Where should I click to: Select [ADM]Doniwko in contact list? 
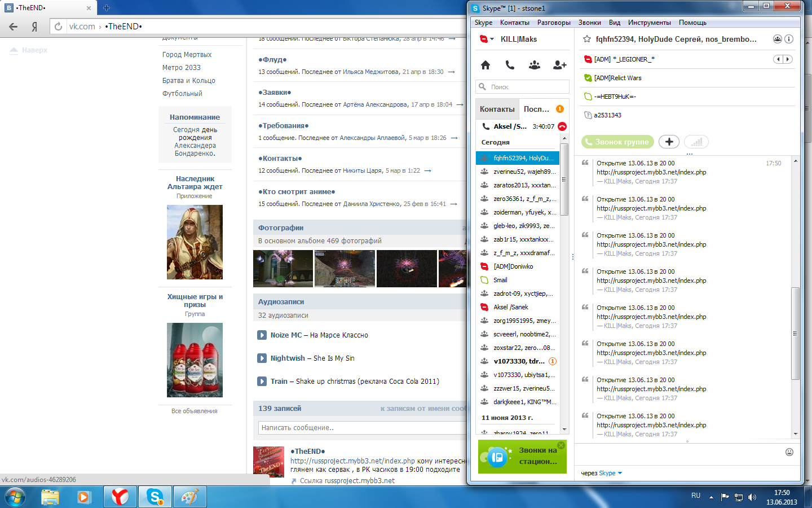518,266
